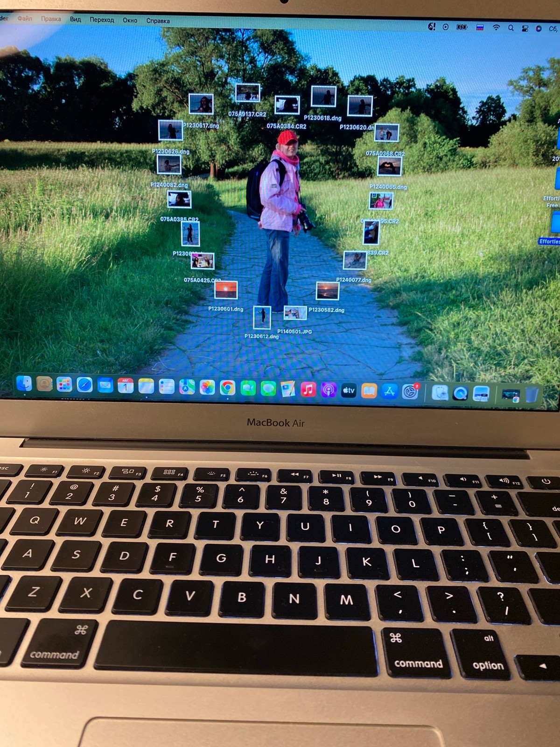Open the Trash in the Dock
The image size is (560, 747).
[x=532, y=395]
